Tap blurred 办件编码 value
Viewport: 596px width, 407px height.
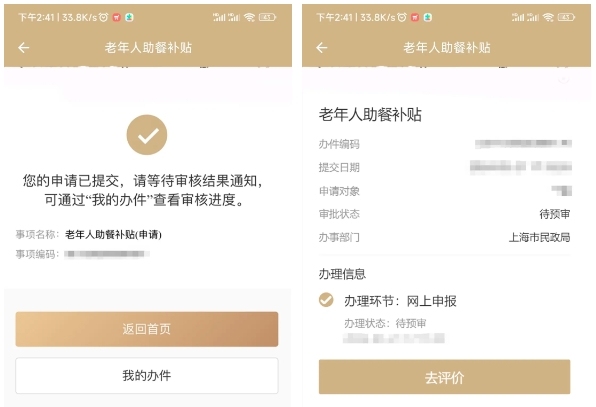tap(523, 143)
